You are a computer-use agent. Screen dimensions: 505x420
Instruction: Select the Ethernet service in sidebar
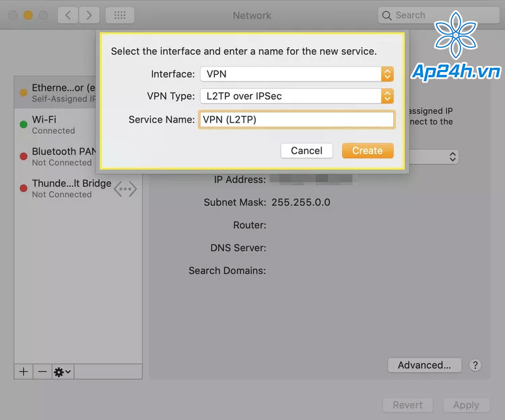pyautogui.click(x=55, y=93)
